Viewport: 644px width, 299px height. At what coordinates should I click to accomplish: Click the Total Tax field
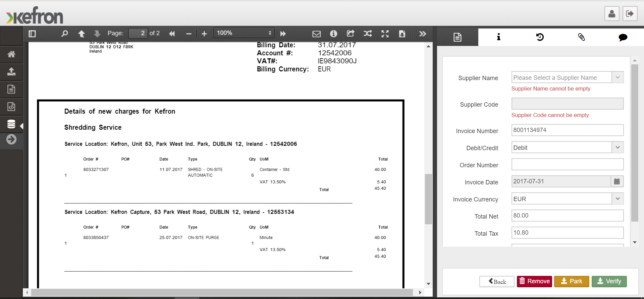click(568, 233)
